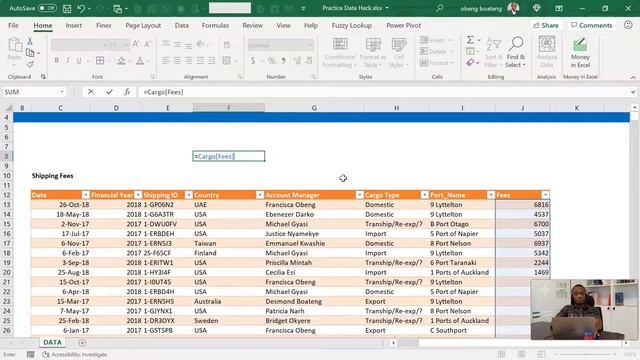Click the Merge & Center icon
Viewport: 640px width, 360px height.
(x=227, y=61)
